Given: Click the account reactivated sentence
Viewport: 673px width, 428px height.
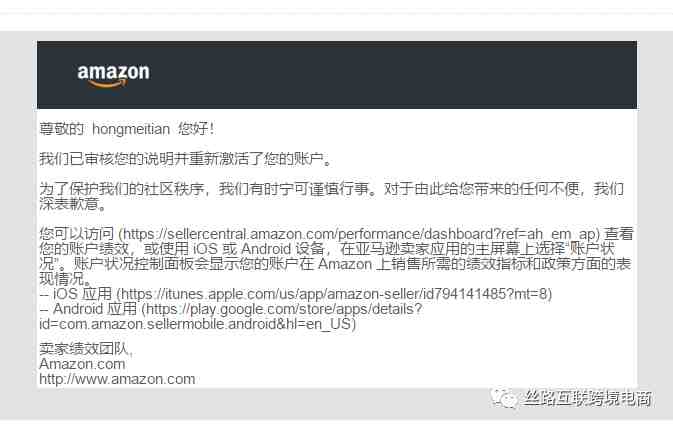Looking at the screenshot, I should [185, 159].
